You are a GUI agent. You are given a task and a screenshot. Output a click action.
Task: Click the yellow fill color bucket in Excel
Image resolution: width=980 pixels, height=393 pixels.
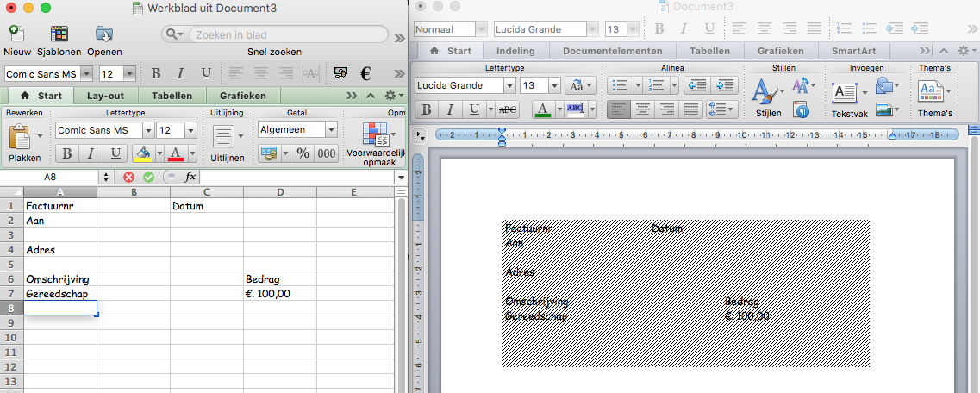coord(142,153)
